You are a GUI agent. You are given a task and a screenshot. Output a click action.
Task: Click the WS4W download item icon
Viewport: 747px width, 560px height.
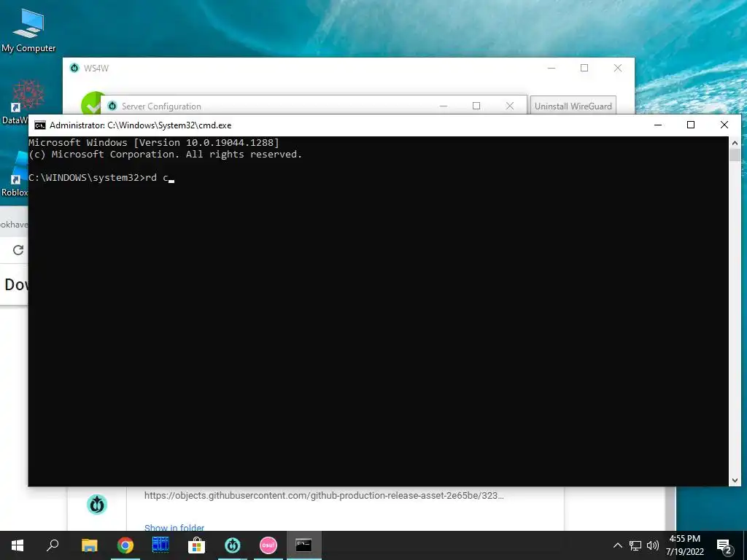point(97,505)
